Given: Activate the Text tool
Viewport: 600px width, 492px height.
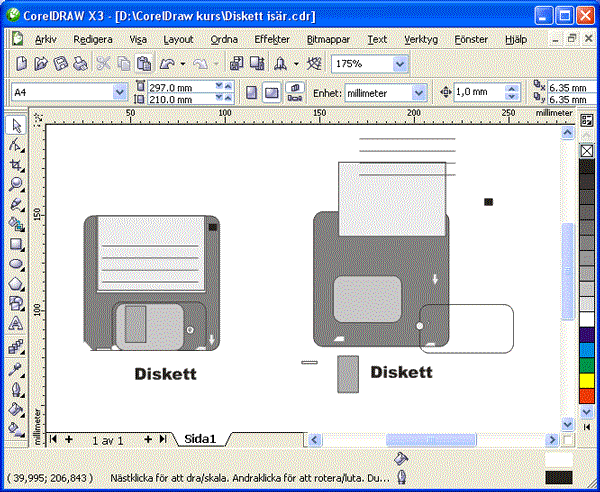Looking at the screenshot, I should click(16, 324).
